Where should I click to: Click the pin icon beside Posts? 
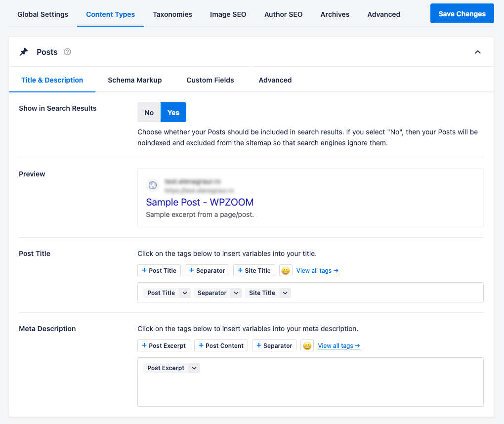click(24, 52)
